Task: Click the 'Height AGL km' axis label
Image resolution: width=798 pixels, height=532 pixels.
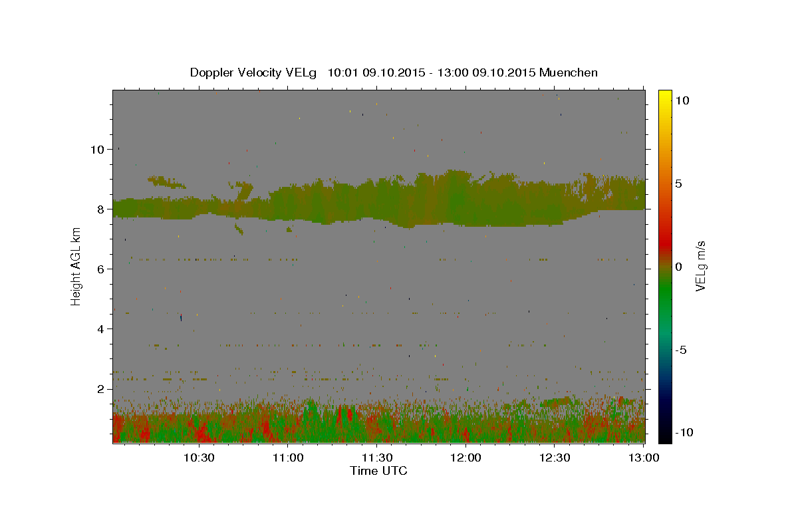Action: [76, 266]
